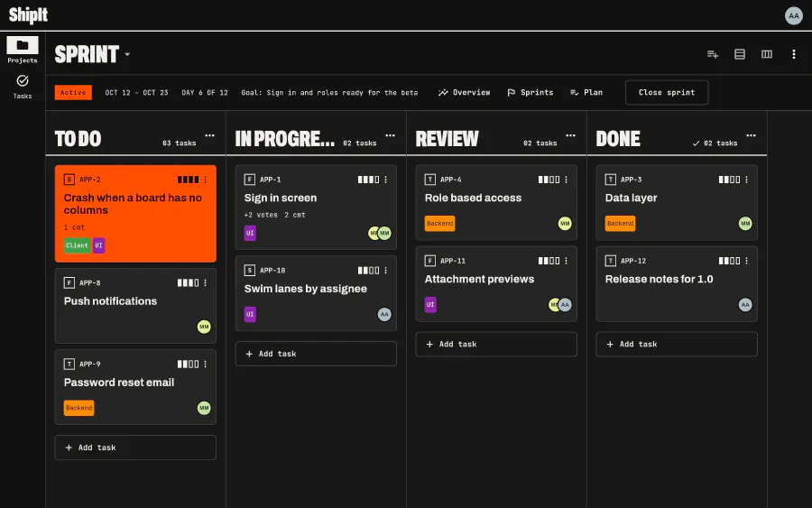Viewport: 812px width, 508px height.
Task: Add task in IN PROGRESS column
Action: click(316, 354)
